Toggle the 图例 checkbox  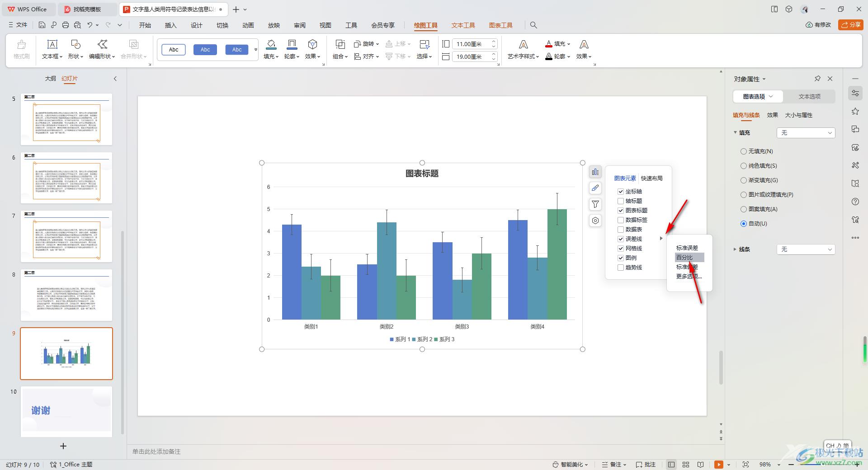(621, 258)
